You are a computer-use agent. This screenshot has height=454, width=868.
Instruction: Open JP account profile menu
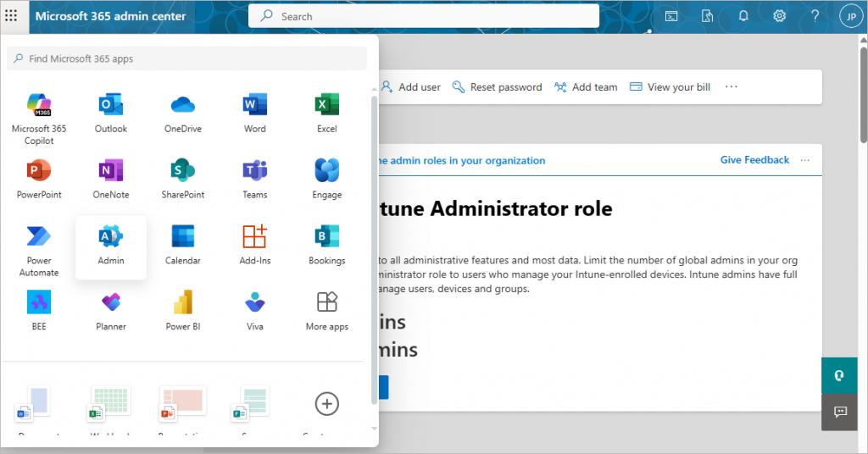point(851,16)
